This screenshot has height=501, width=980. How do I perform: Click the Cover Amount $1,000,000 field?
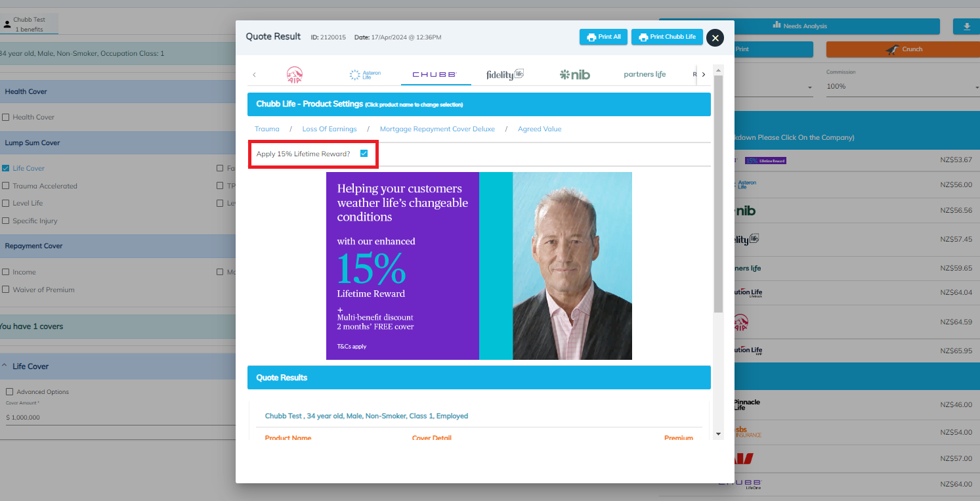tap(119, 417)
